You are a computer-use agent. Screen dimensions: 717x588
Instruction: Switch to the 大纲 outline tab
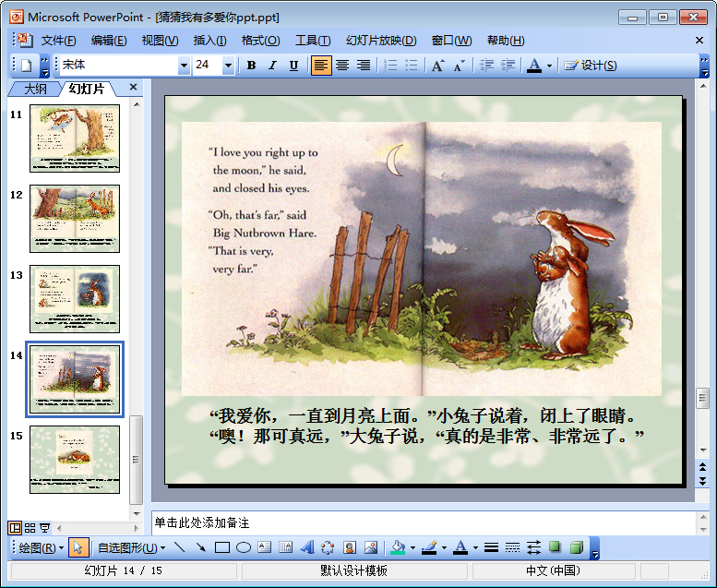[x=35, y=89]
